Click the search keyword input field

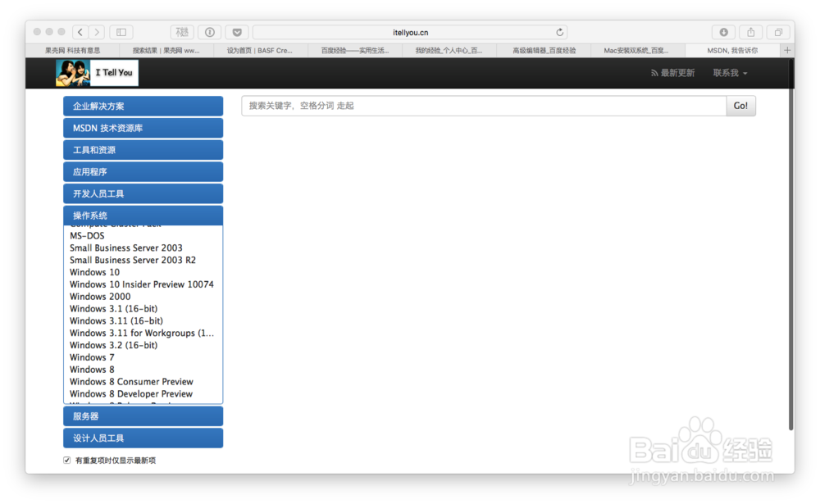tap(484, 106)
